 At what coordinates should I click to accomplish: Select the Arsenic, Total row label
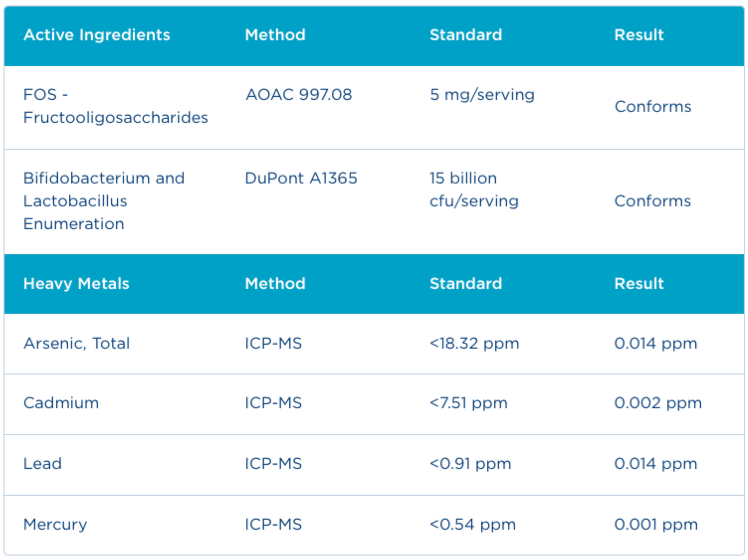[x=77, y=343]
